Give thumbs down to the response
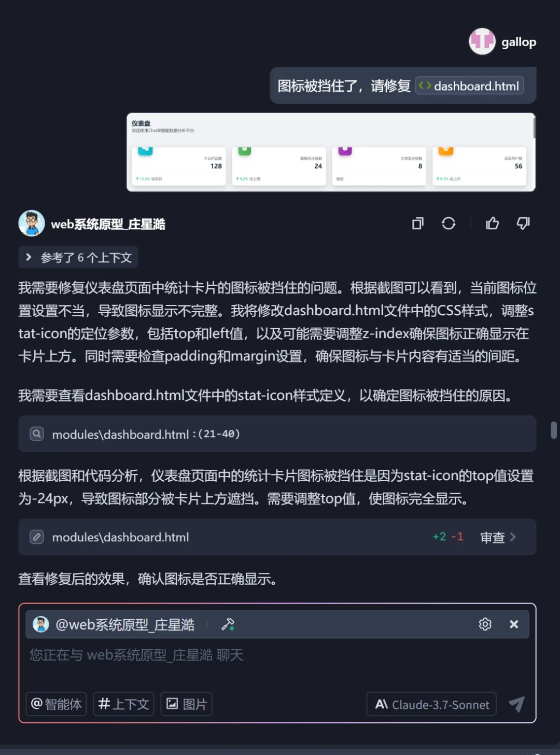The width and height of the screenshot is (560, 755). point(523,223)
